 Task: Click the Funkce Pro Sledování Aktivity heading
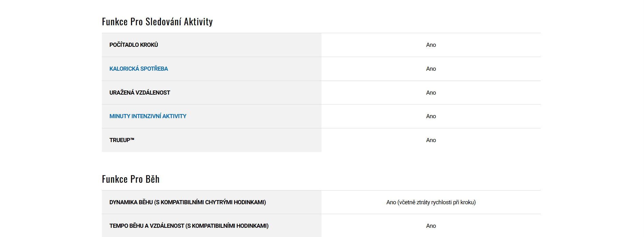coord(157,22)
